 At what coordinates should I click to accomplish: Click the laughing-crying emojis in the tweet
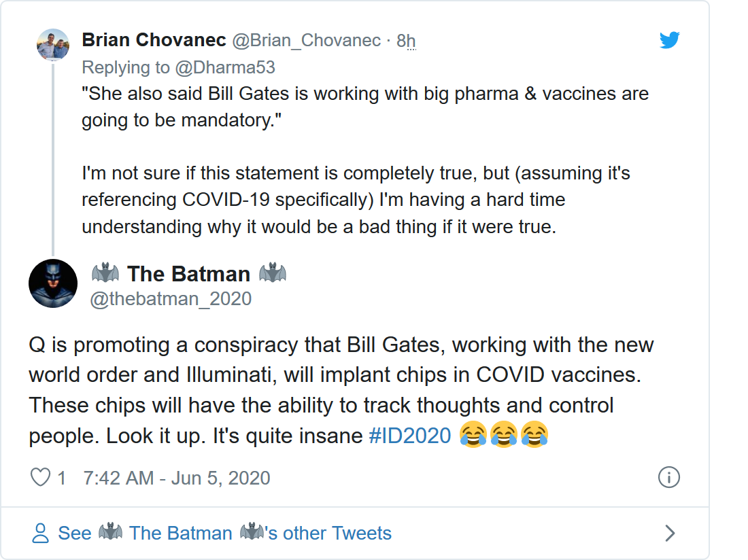[503, 436]
